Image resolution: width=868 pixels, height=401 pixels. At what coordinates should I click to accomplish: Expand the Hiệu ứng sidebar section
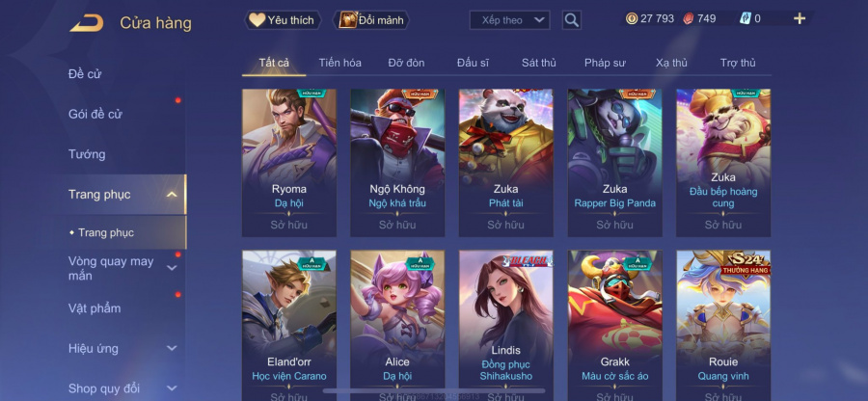pyautogui.click(x=173, y=348)
